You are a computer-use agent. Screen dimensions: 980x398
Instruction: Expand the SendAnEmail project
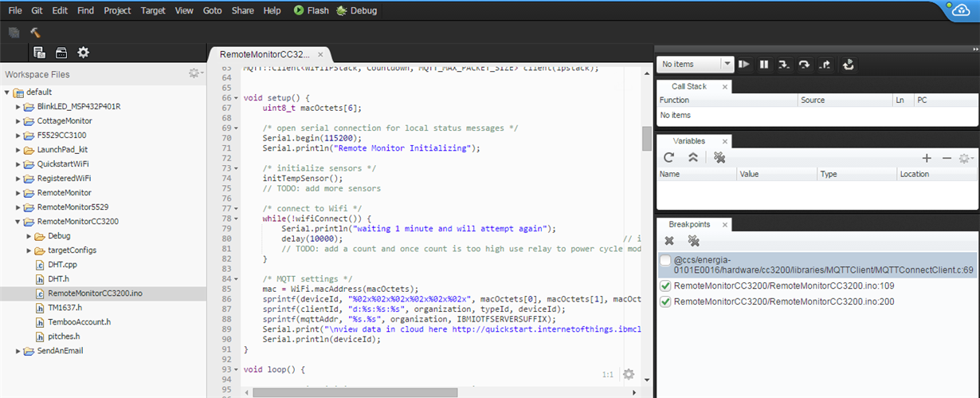pos(18,350)
